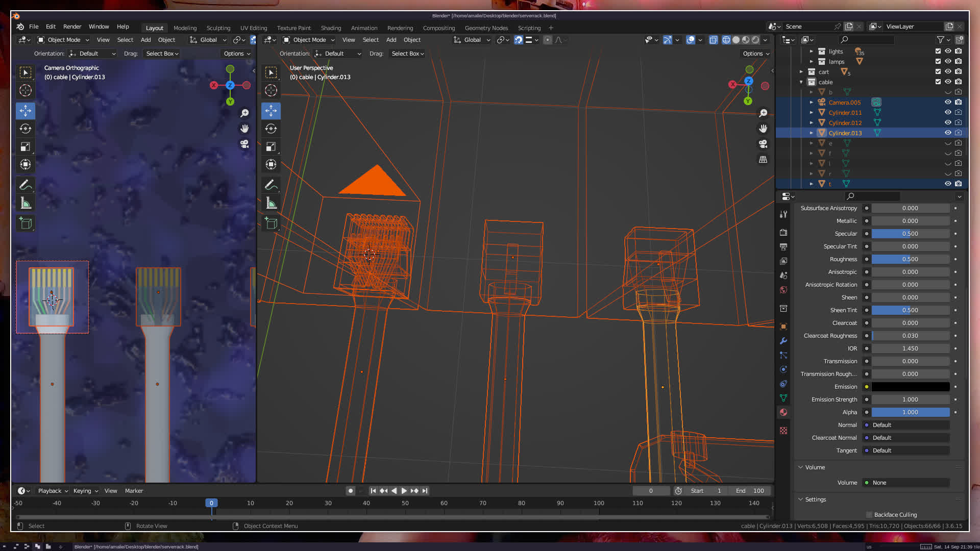Open the Render menu
980x551 pixels.
point(72,27)
